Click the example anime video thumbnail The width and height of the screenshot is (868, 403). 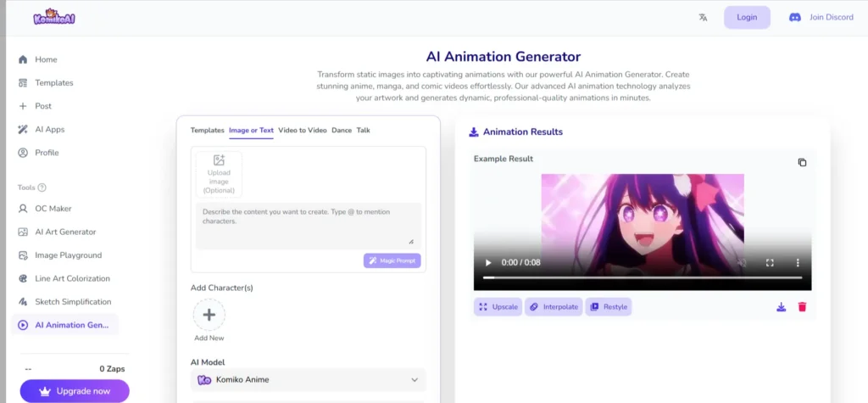(x=643, y=232)
